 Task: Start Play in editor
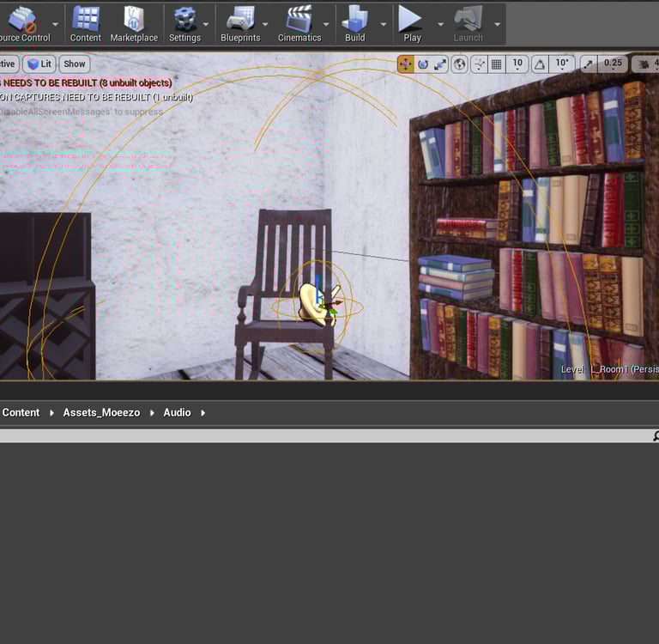pyautogui.click(x=412, y=24)
